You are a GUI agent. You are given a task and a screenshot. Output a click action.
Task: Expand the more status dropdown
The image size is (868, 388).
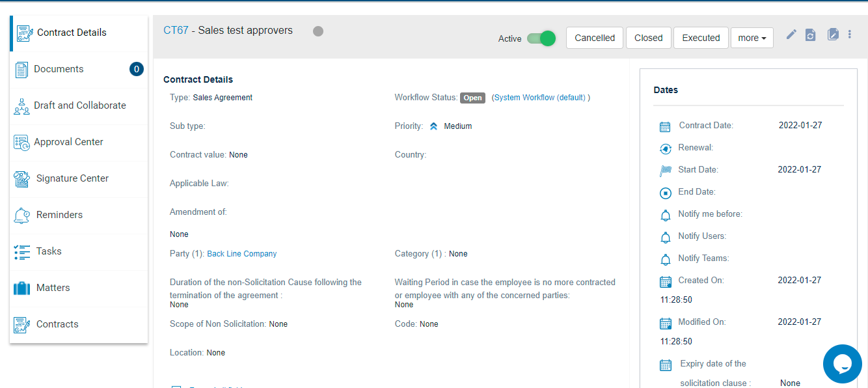[752, 38]
